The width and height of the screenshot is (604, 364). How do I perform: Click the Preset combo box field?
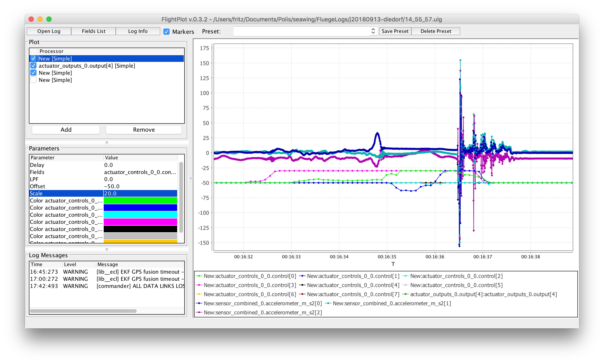[x=302, y=31]
